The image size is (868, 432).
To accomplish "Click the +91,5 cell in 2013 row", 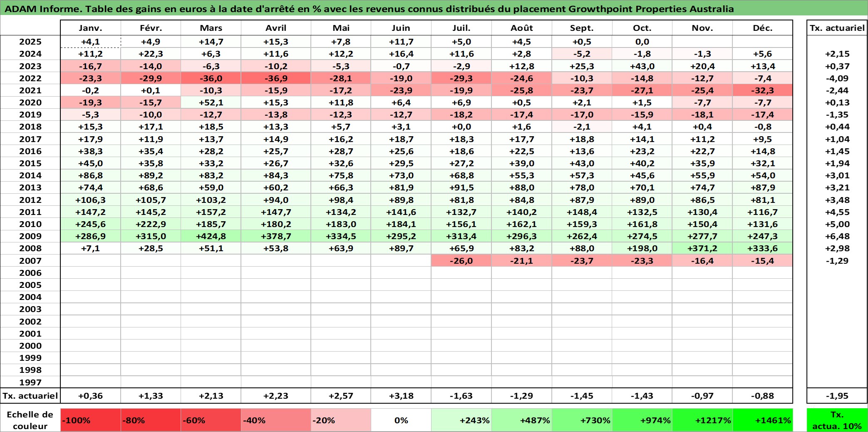I will click(x=461, y=187).
